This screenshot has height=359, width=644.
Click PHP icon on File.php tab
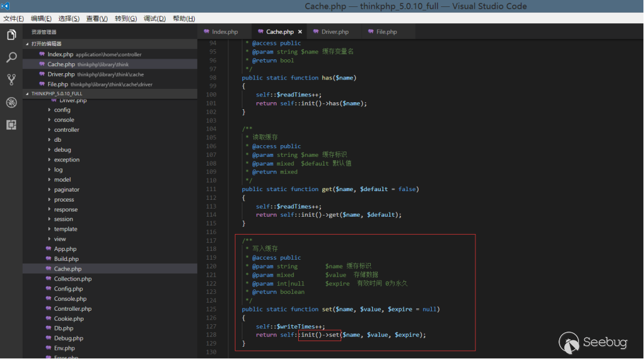click(371, 31)
